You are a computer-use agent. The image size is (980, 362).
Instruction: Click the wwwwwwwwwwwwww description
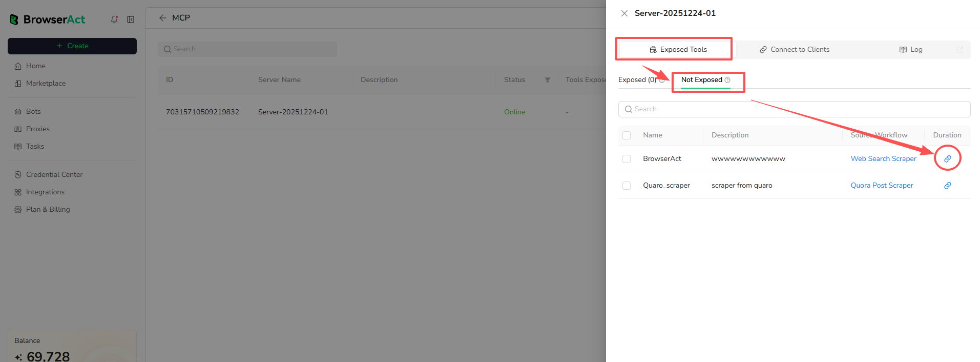[748, 158]
